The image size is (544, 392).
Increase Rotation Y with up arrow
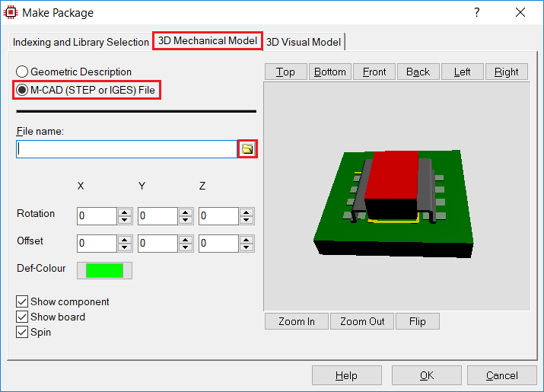[186, 212]
